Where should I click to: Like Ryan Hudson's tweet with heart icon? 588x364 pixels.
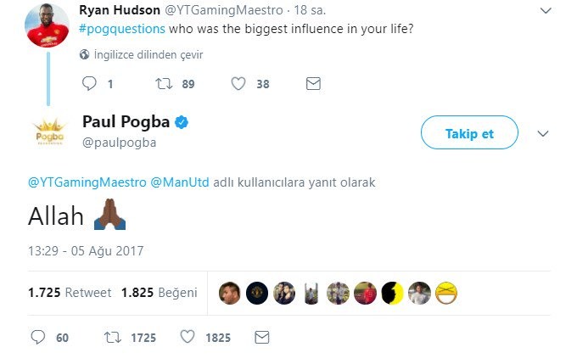pos(239,84)
